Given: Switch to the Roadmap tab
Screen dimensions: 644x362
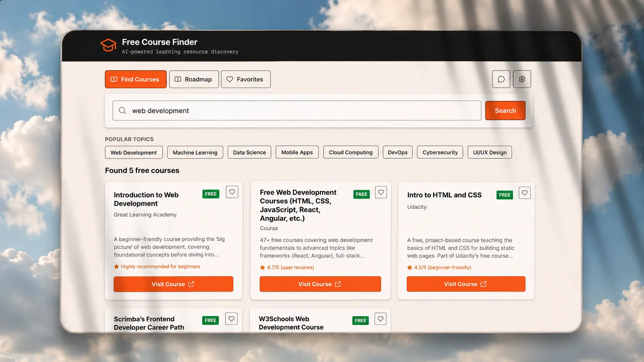Looking at the screenshot, I should (194, 79).
